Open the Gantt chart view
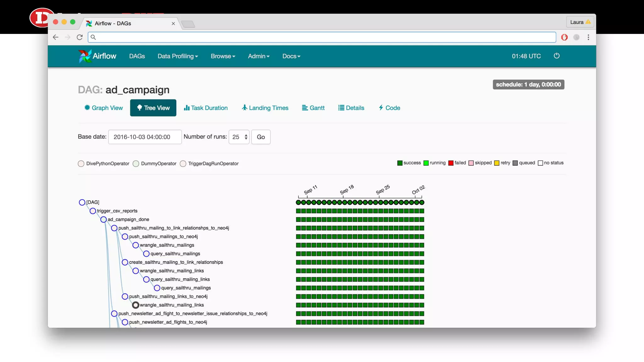Screen dimensions: 644x362 (x=313, y=108)
